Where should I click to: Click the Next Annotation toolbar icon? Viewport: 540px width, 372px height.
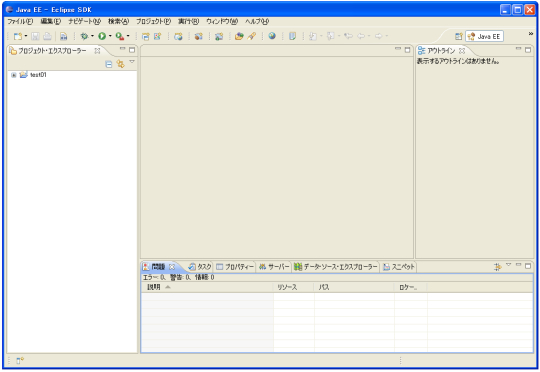pyautogui.click(x=313, y=36)
